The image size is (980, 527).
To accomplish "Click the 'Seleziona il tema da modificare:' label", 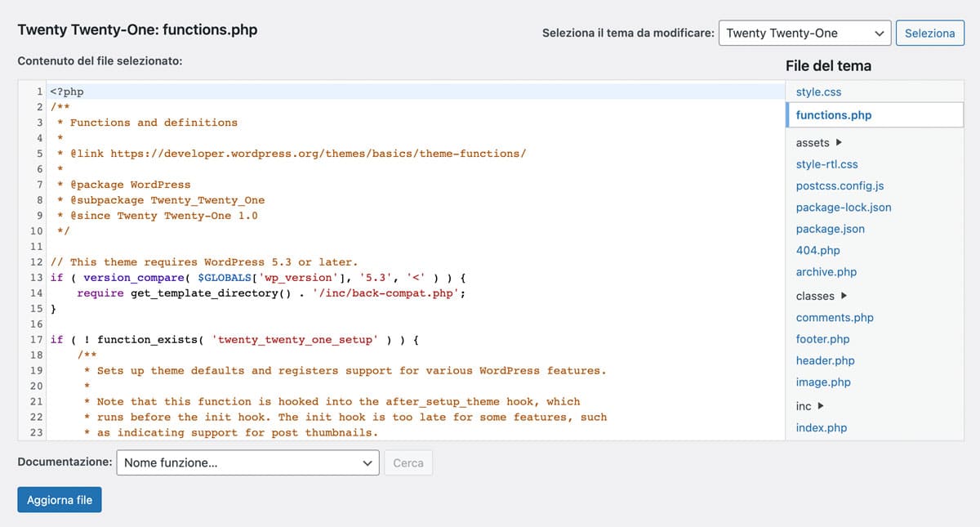I will pyautogui.click(x=628, y=33).
